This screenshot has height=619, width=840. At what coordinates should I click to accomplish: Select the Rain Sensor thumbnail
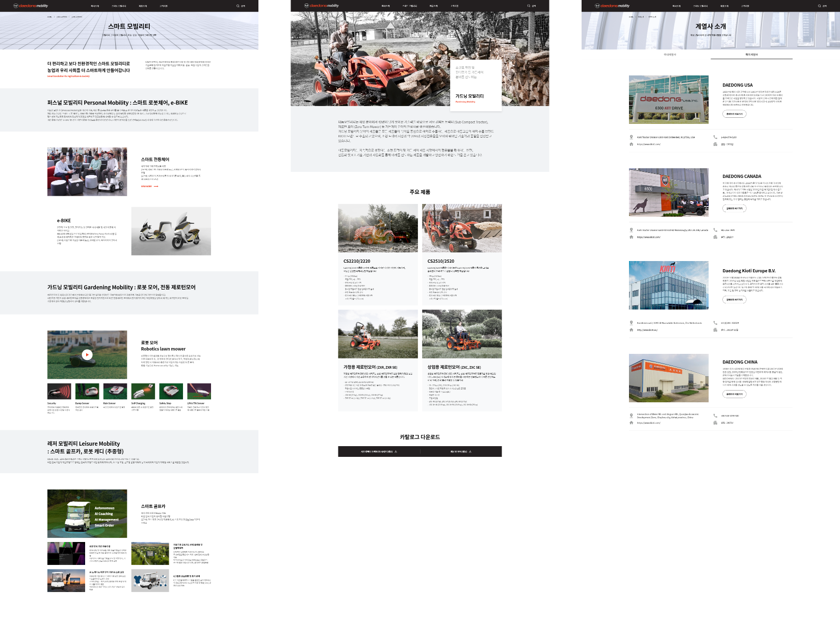(x=115, y=392)
